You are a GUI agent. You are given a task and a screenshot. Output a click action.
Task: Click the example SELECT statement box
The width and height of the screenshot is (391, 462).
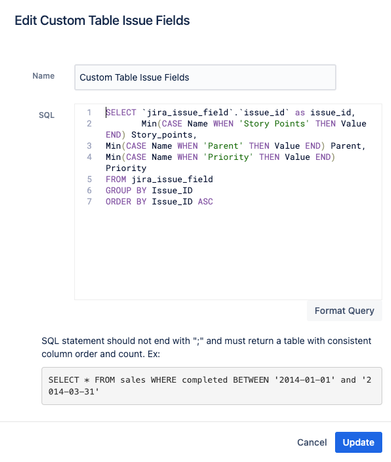click(x=212, y=386)
